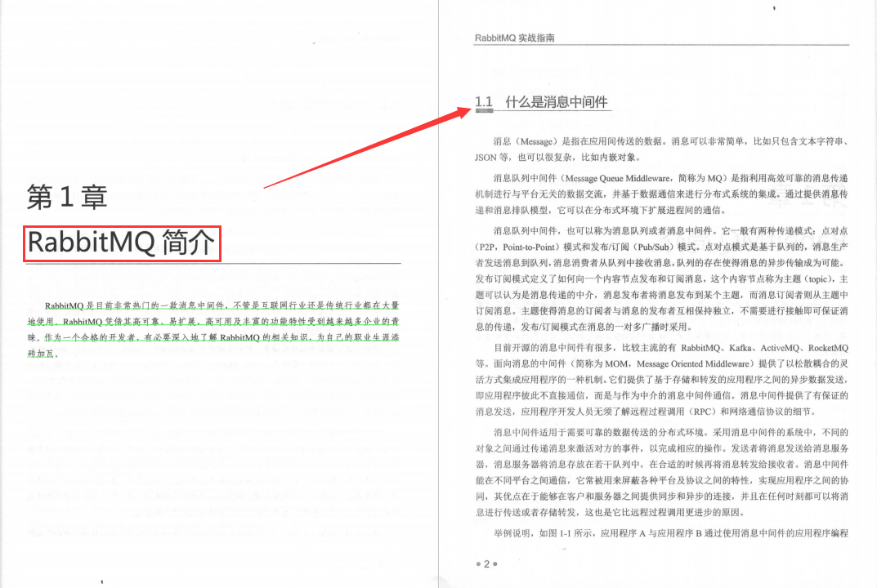The height and width of the screenshot is (588, 877).
Task: Click the line starting 同，其优点在于能够在客户和服务器之间
Action: [662, 497]
